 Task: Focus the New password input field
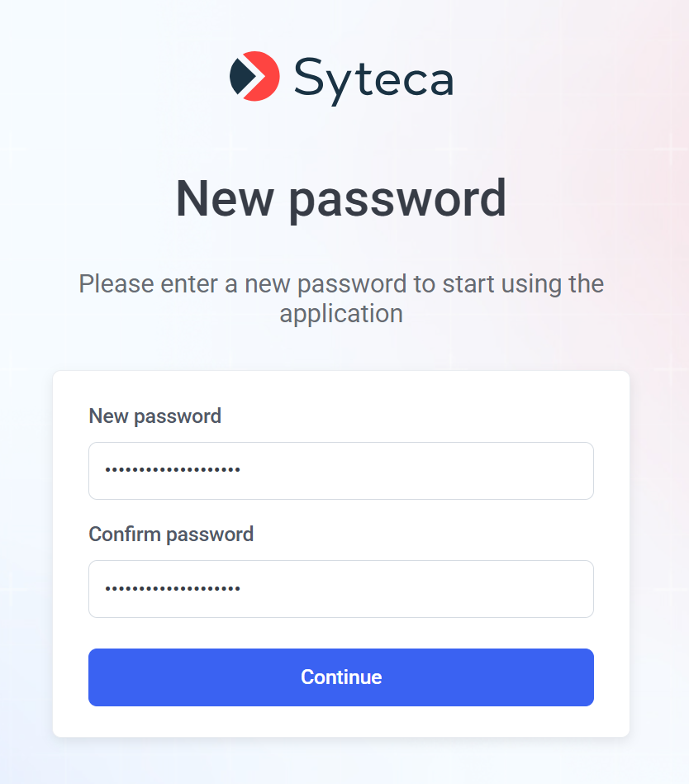[340, 470]
